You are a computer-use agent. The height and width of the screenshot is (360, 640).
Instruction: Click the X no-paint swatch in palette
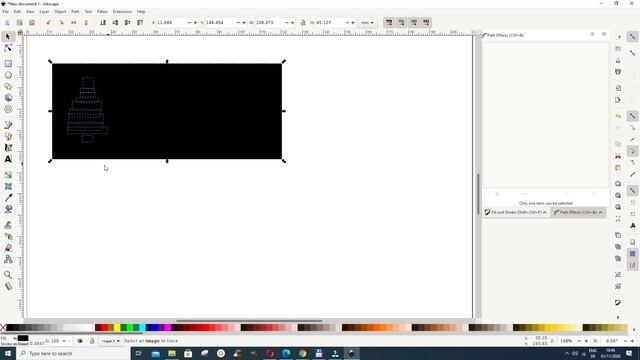click(x=3, y=327)
